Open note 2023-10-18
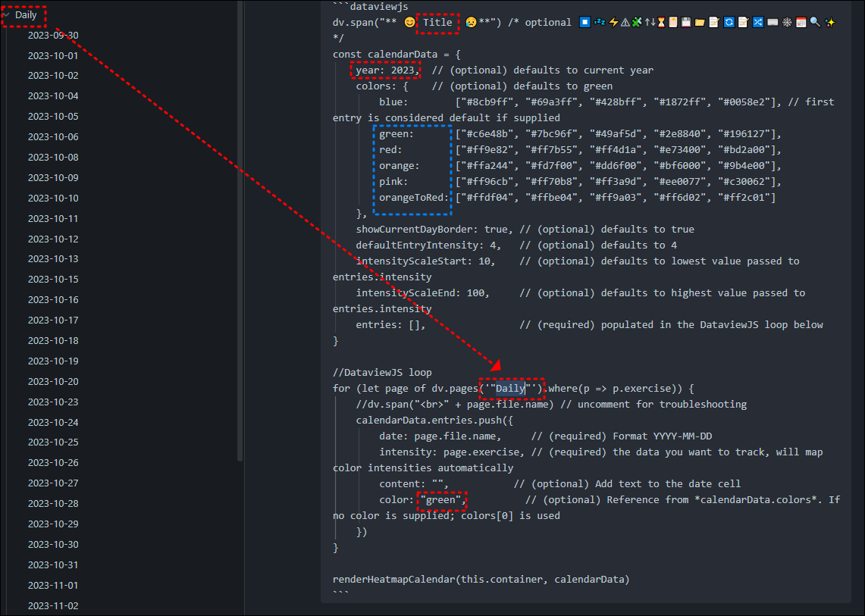The image size is (865, 616). point(53,340)
